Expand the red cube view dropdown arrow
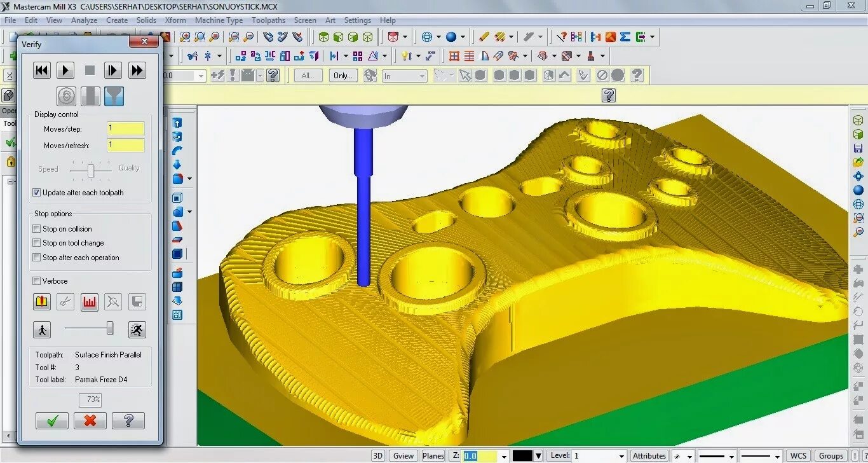Image resolution: width=868 pixels, height=463 pixels. coord(405,37)
